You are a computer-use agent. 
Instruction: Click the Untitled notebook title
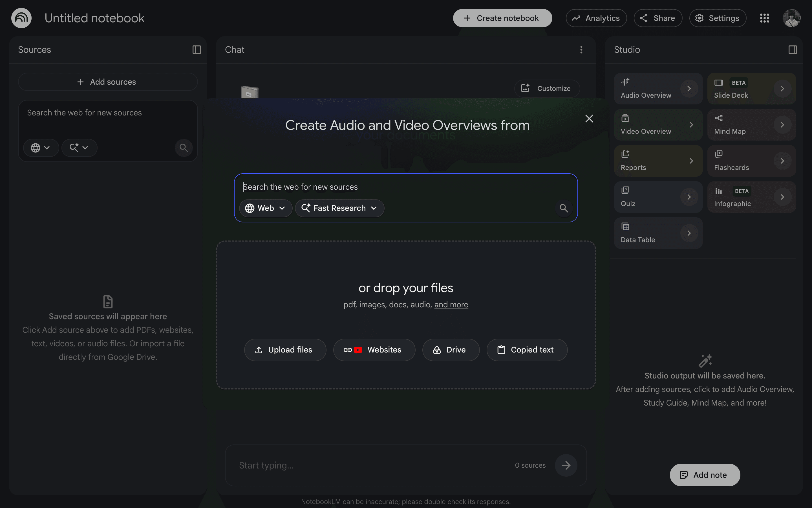94,18
